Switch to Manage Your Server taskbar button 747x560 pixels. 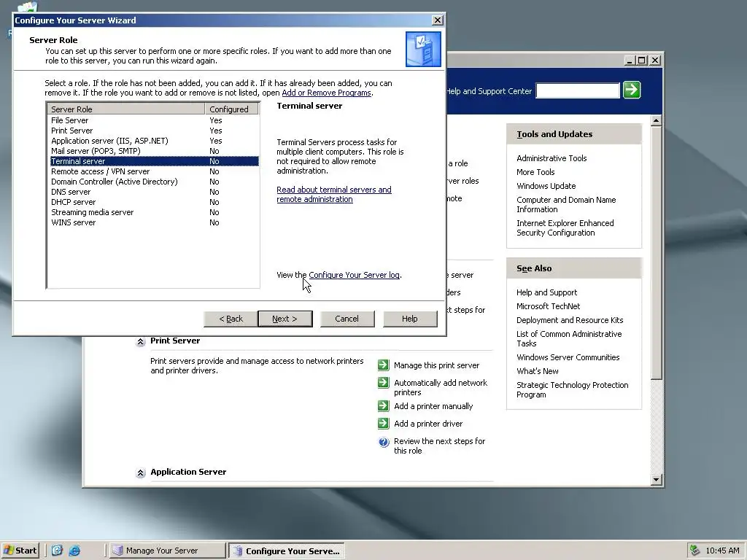click(x=167, y=551)
